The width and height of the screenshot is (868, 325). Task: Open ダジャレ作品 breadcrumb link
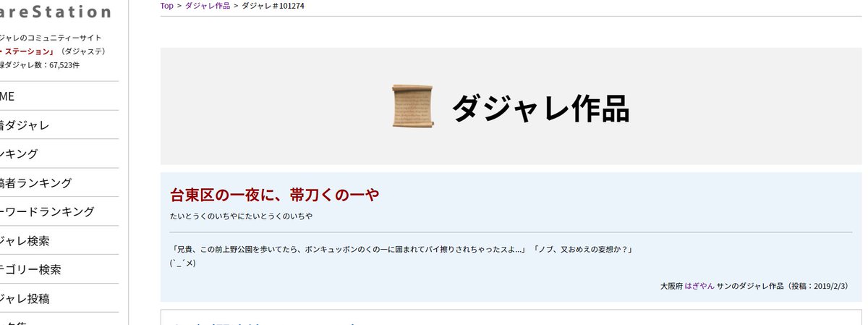click(208, 6)
